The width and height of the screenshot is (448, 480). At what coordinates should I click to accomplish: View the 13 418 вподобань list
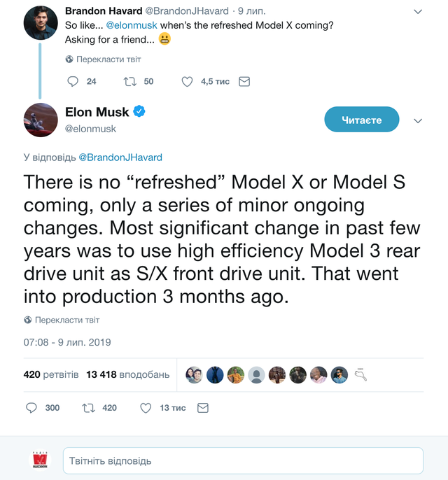coord(127,375)
